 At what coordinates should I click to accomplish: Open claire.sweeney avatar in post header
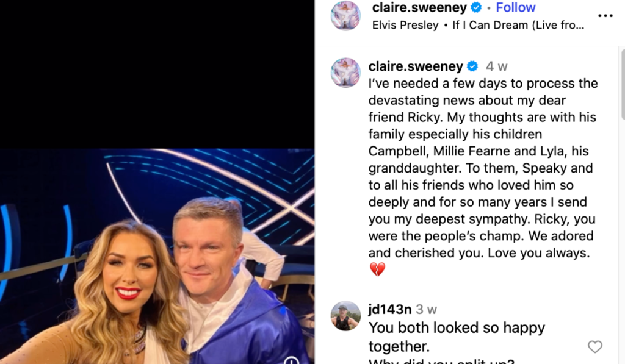pos(345,15)
